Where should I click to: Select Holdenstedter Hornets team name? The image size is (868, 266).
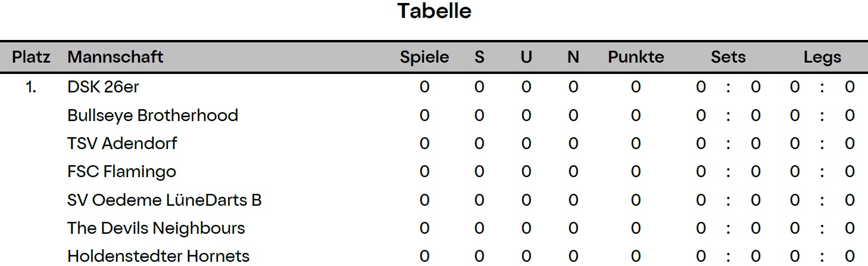click(158, 256)
